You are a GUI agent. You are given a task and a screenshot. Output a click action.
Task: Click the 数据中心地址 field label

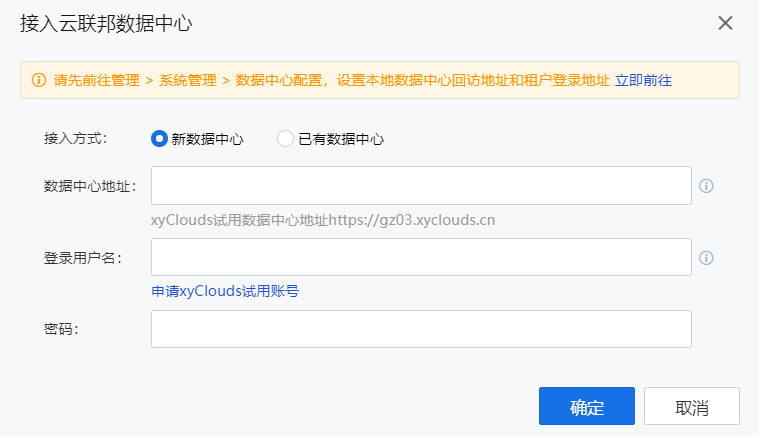90,186
